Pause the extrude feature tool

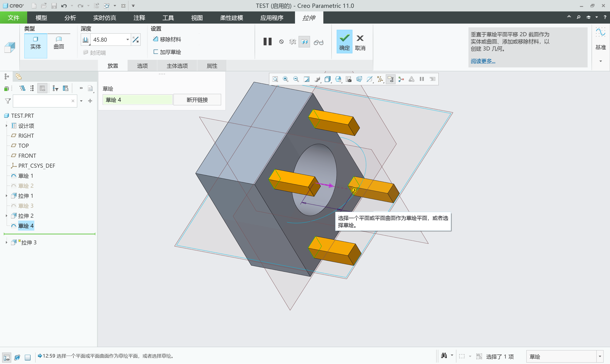coord(267,42)
